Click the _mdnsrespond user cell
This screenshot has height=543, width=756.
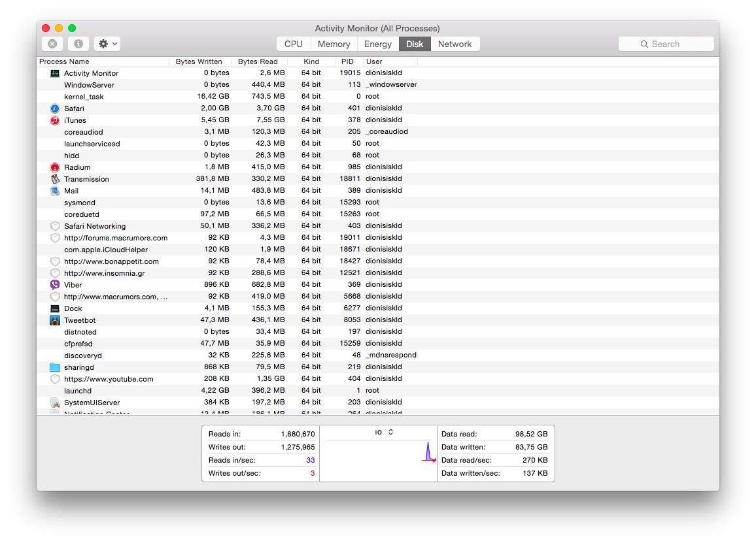coord(391,355)
